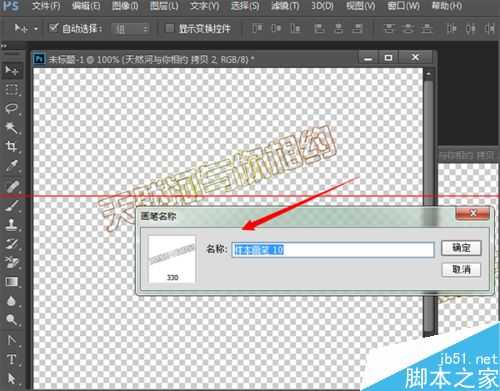This screenshot has height=391, width=500.
Task: Select the Rectangular Marquee tool
Action: point(12,90)
